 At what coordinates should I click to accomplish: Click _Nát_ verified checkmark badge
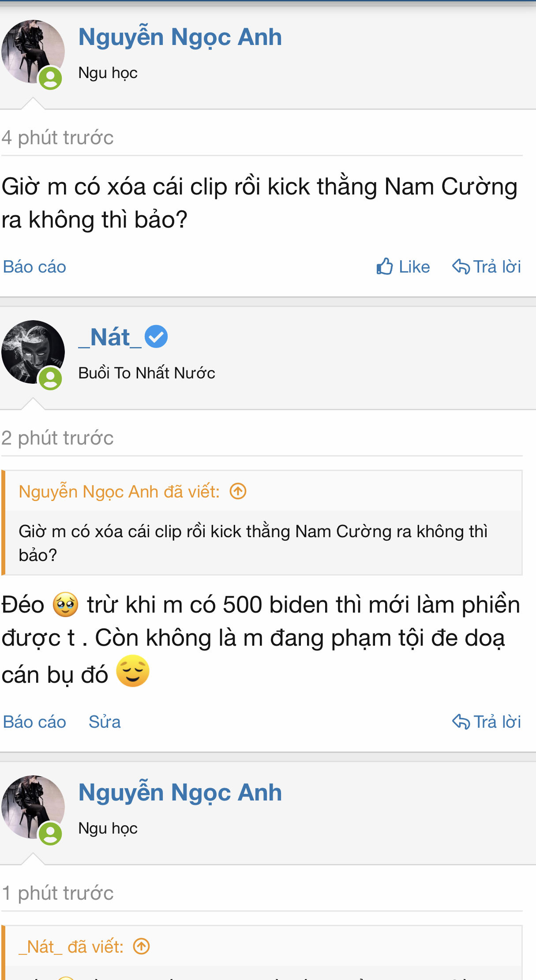(156, 337)
